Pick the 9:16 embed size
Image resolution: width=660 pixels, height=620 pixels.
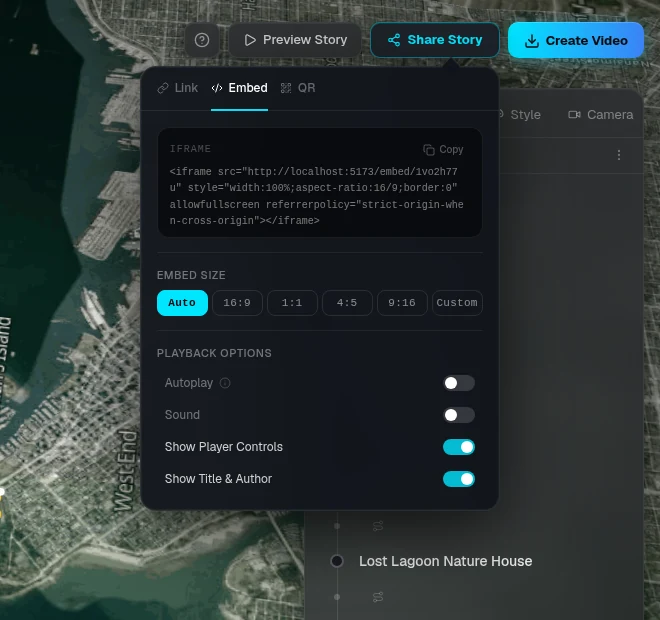pyautogui.click(x=402, y=303)
